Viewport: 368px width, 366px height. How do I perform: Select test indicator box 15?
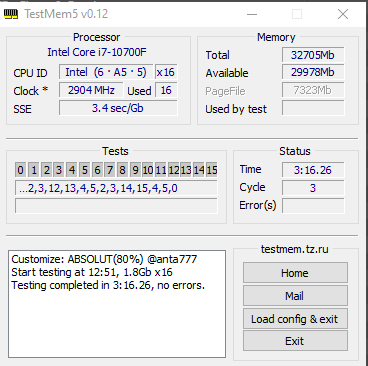click(x=211, y=170)
